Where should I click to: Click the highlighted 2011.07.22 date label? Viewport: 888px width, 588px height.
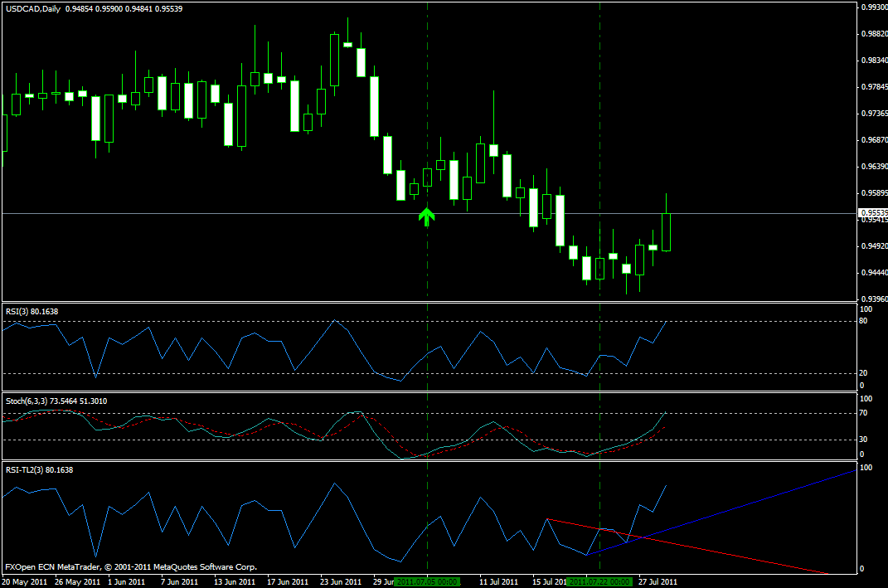[x=599, y=581]
